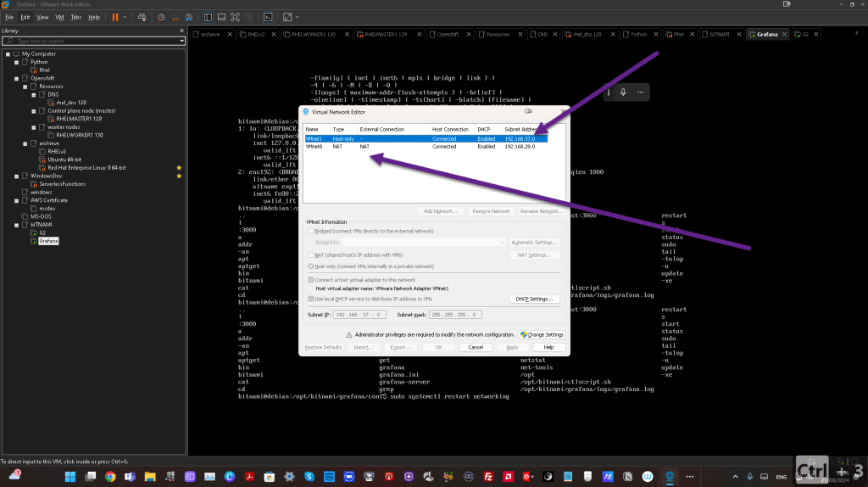Open Microsoft Teams from taskbar
868x487 pixels.
[130, 477]
